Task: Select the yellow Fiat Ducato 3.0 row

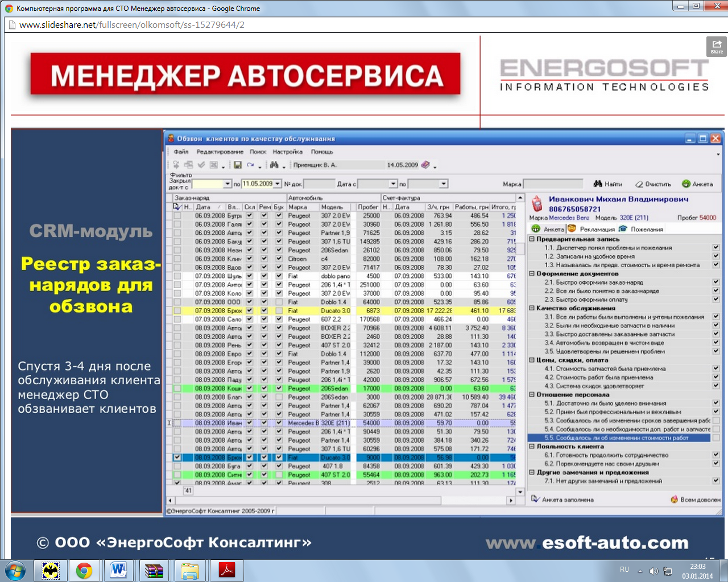Action: pyautogui.click(x=345, y=311)
